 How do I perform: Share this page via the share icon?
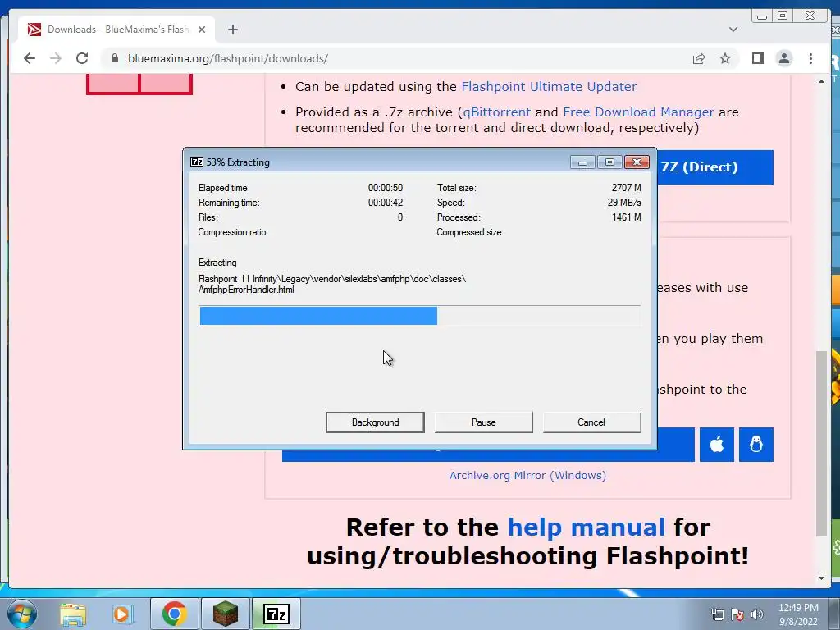(x=699, y=58)
